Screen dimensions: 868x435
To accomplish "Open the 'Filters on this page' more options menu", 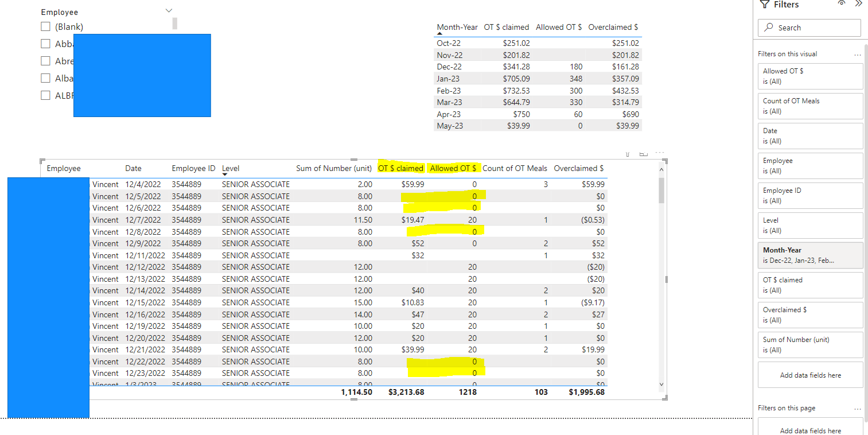I will point(858,409).
